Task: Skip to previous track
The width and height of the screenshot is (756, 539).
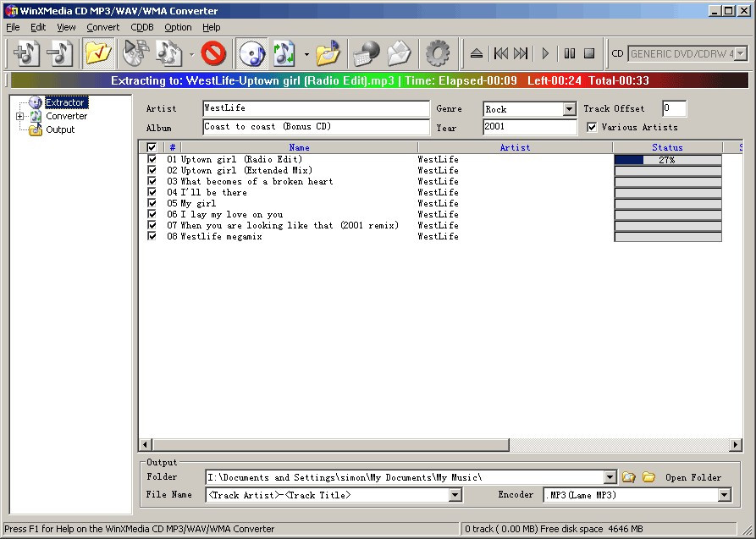Action: click(501, 53)
